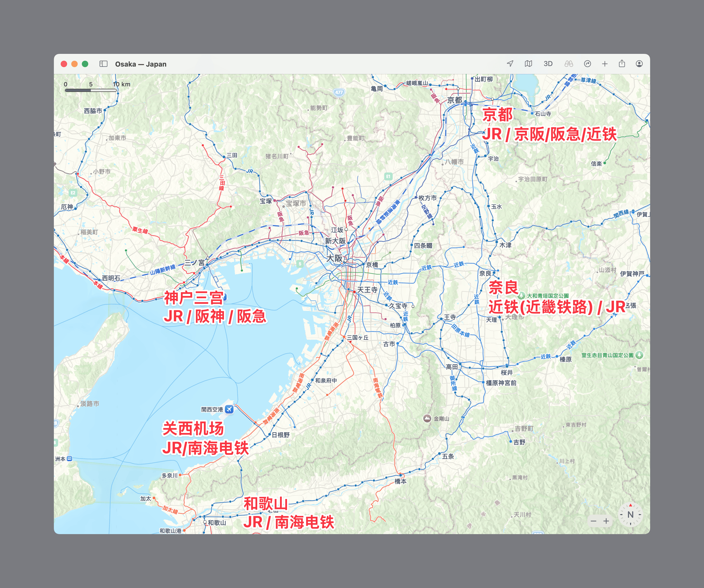Viewport: 704px width, 588px height.
Task: Click the 西脇市 station label
Action: point(93,111)
